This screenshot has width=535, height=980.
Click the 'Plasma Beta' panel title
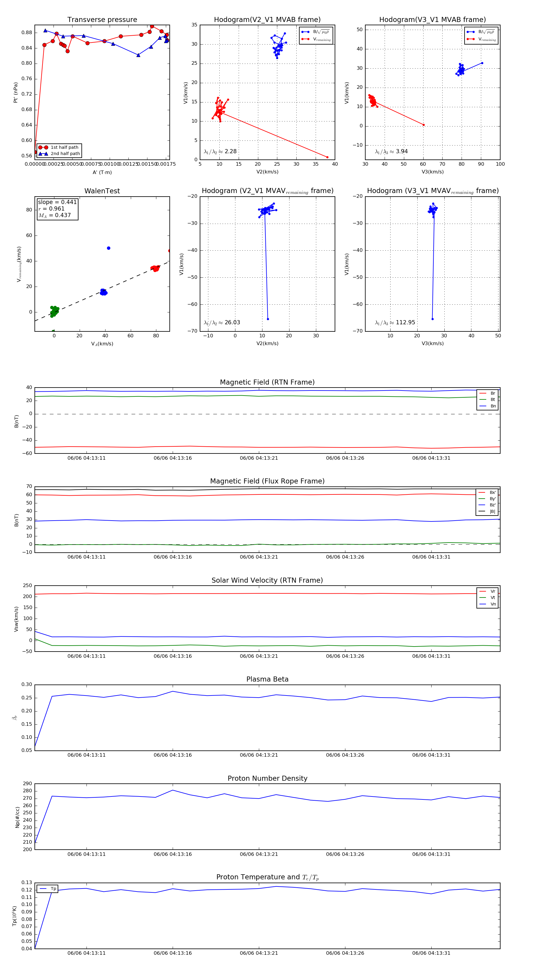[x=267, y=679]
